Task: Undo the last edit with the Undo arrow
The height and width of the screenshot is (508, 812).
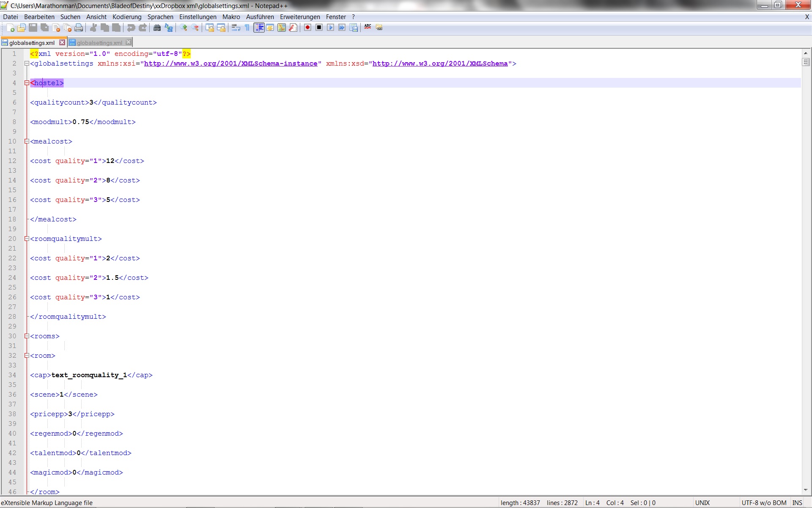Action: pos(131,28)
